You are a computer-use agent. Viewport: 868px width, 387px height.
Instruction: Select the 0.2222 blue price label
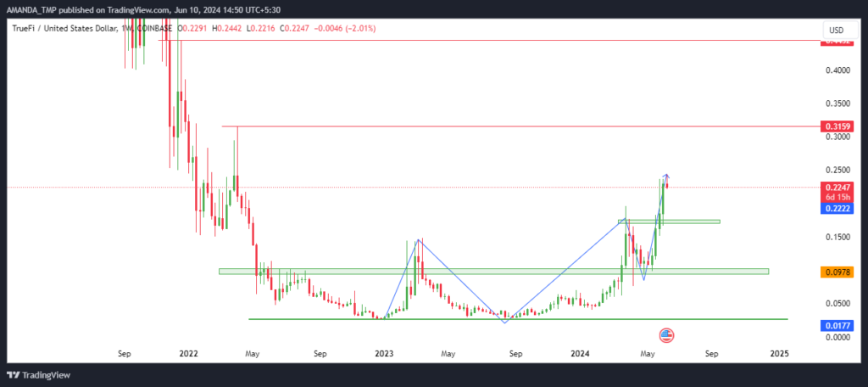tap(837, 209)
